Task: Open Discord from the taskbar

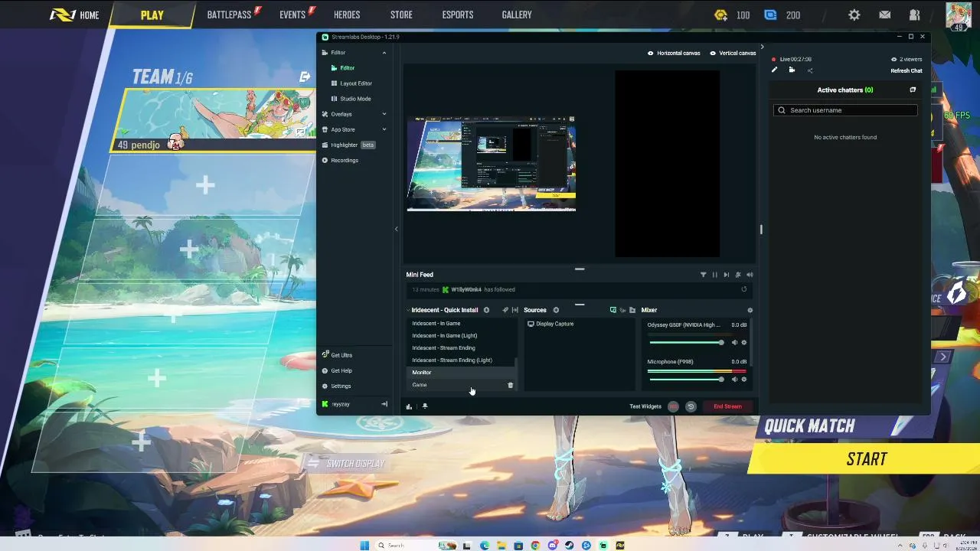Action: click(x=552, y=546)
